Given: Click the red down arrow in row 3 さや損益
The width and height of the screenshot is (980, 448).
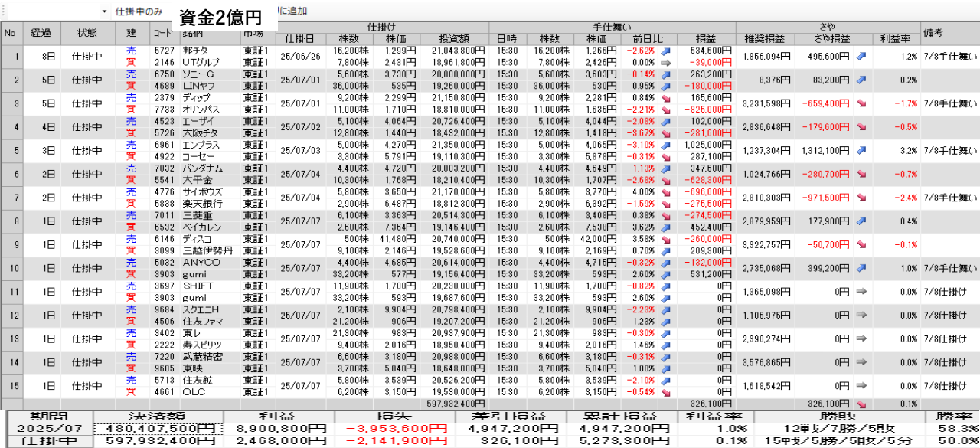Looking at the screenshot, I should point(861,103).
